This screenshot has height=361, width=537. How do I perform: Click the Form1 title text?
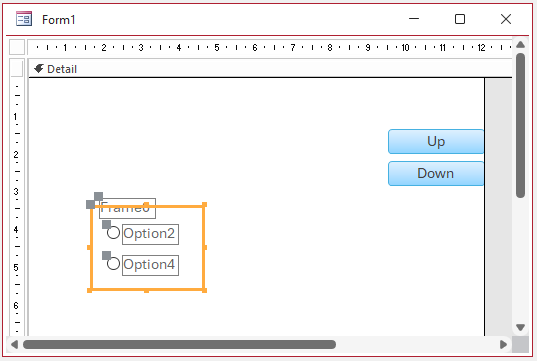59,20
